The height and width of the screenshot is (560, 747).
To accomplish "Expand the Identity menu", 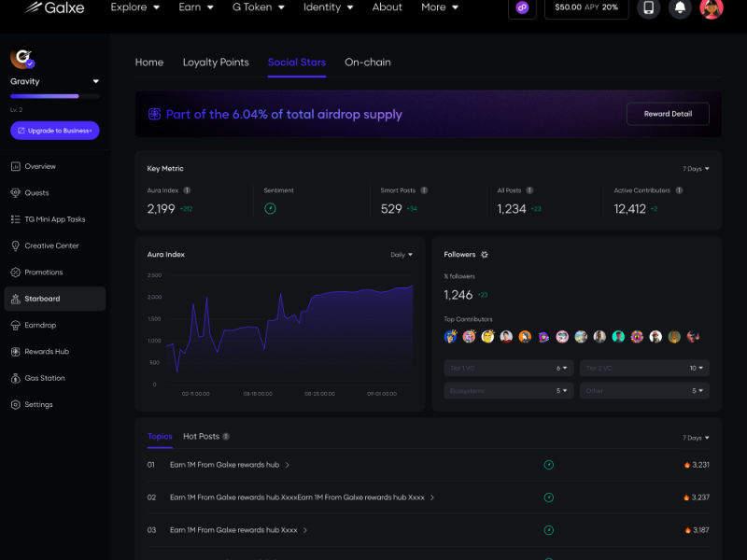I will pyautogui.click(x=329, y=7).
